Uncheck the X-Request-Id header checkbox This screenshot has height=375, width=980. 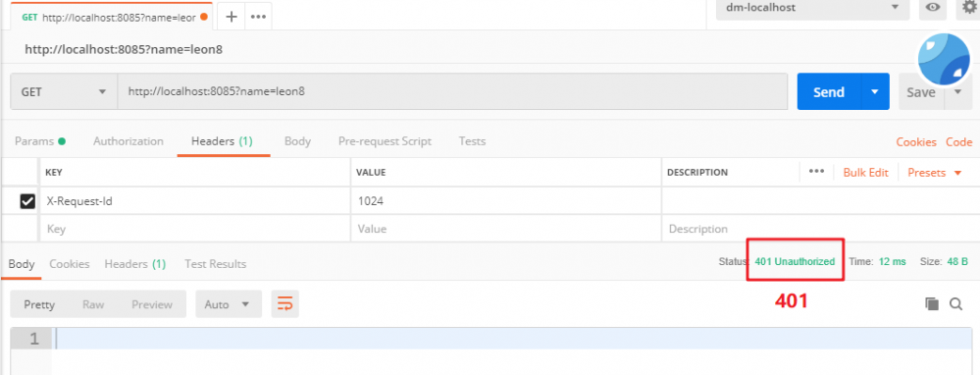[x=27, y=201]
